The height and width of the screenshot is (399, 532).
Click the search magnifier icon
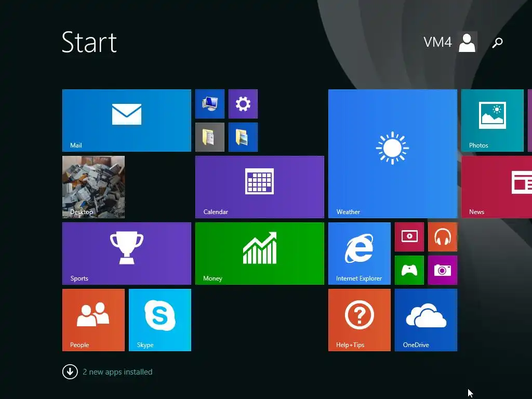[x=497, y=43]
